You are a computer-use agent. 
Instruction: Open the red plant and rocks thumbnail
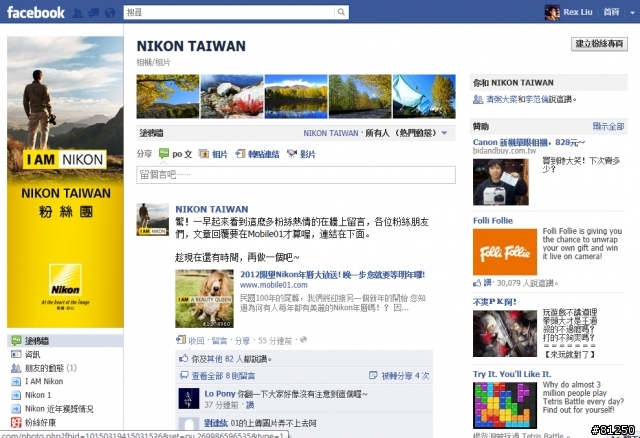(x=232, y=96)
